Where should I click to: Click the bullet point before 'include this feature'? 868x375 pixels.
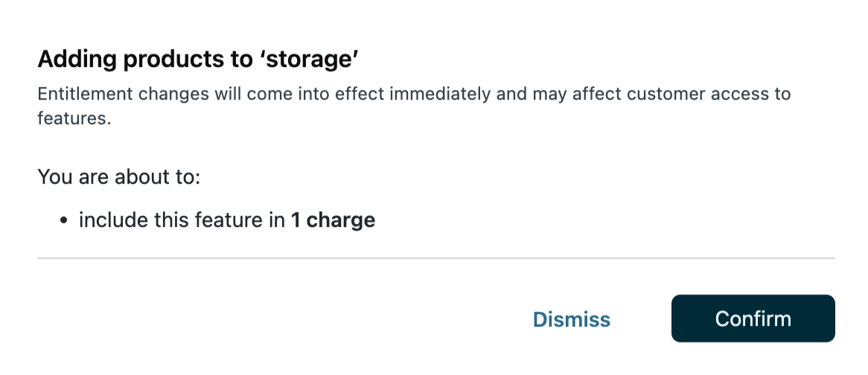tap(64, 221)
